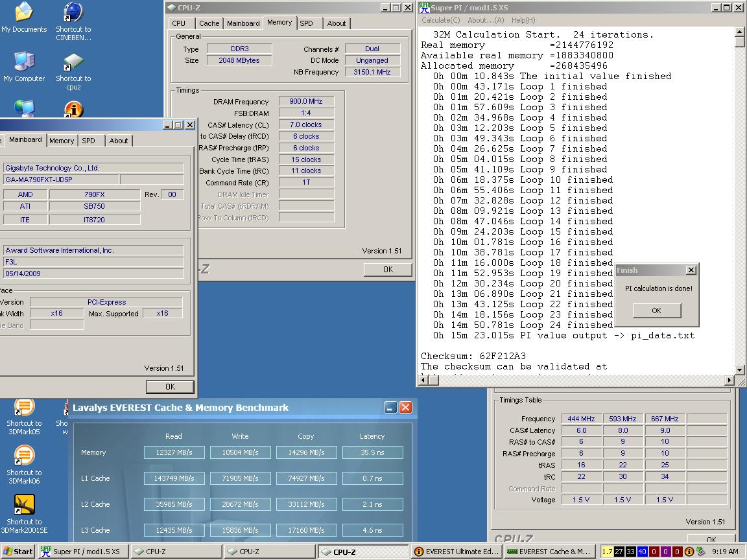Open the About...(A) menu in Super PI
747x560 pixels.
pos(486,20)
